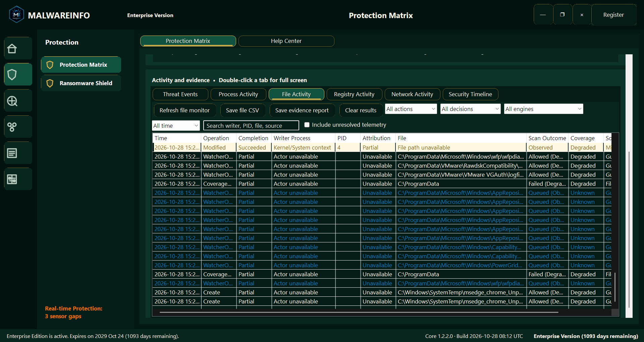Click the Clear results button

(x=361, y=110)
